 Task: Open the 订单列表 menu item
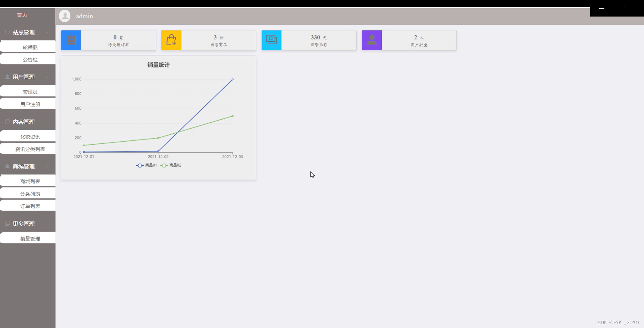tap(28, 205)
